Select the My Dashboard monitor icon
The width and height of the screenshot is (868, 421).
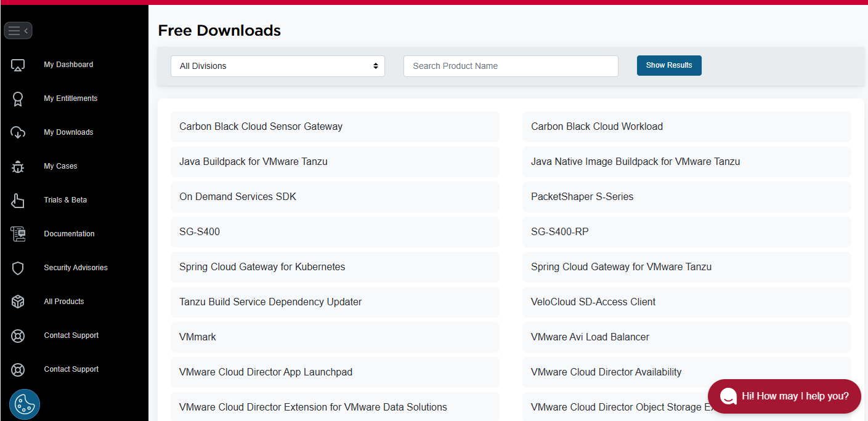pyautogui.click(x=18, y=64)
